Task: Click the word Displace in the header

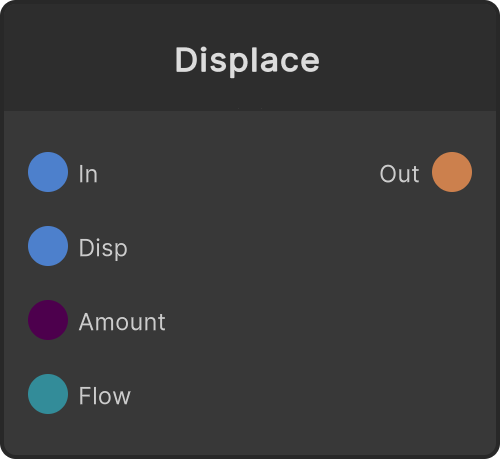Action: (247, 61)
